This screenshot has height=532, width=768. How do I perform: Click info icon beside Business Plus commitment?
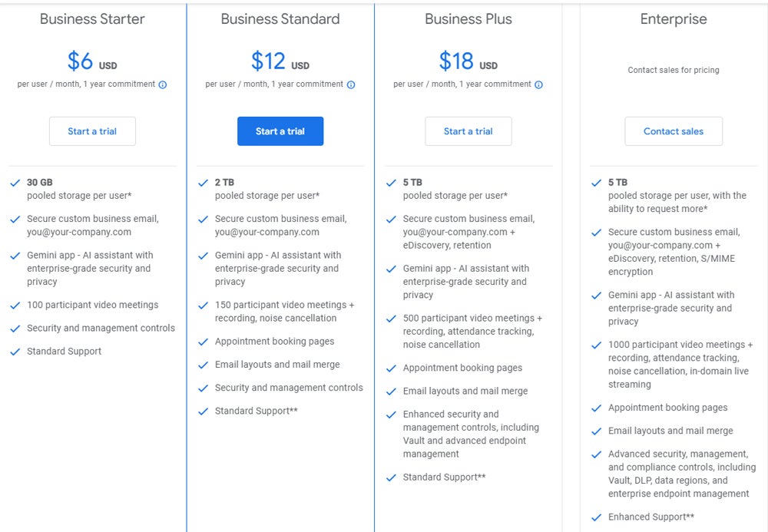538,85
